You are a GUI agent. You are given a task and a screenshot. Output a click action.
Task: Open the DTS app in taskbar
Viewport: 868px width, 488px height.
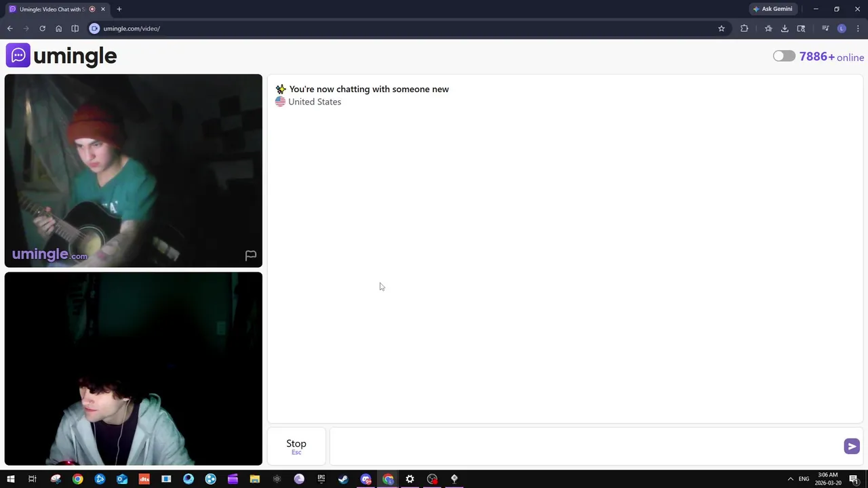tap(144, 479)
